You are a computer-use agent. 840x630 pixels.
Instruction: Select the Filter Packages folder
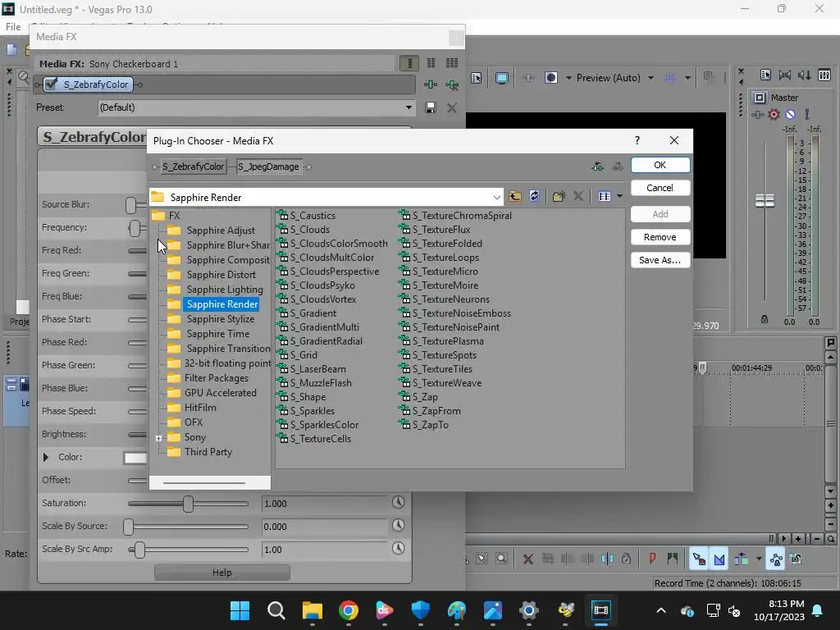pyautogui.click(x=217, y=378)
